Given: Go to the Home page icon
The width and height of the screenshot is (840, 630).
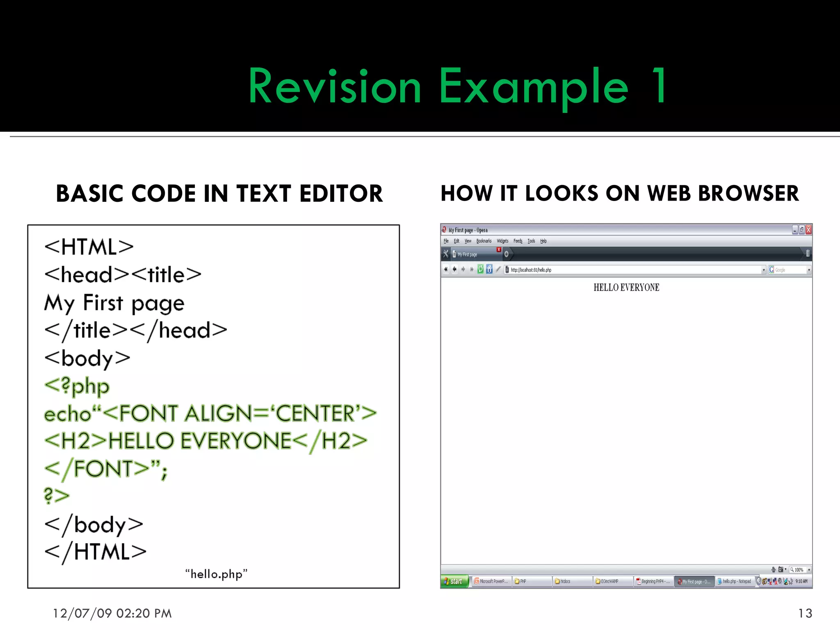Looking at the screenshot, I should pyautogui.click(x=489, y=269).
